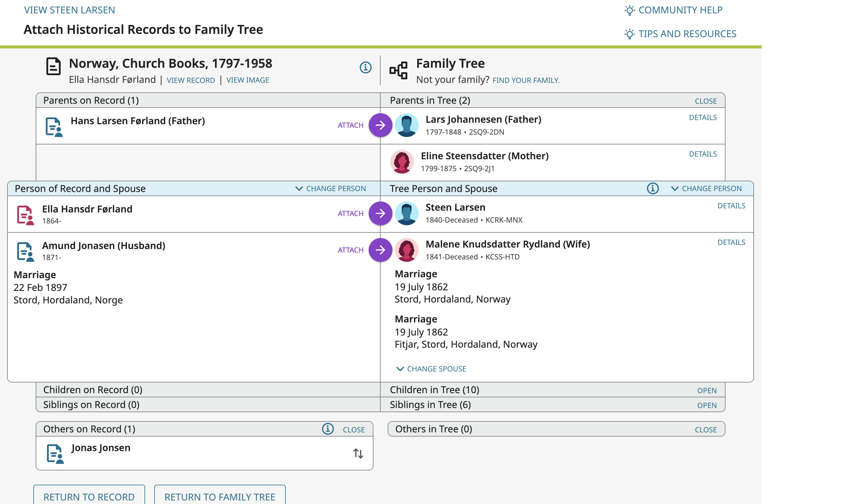
Task: Expand the Change Spouse dropdown
Action: pos(431,369)
